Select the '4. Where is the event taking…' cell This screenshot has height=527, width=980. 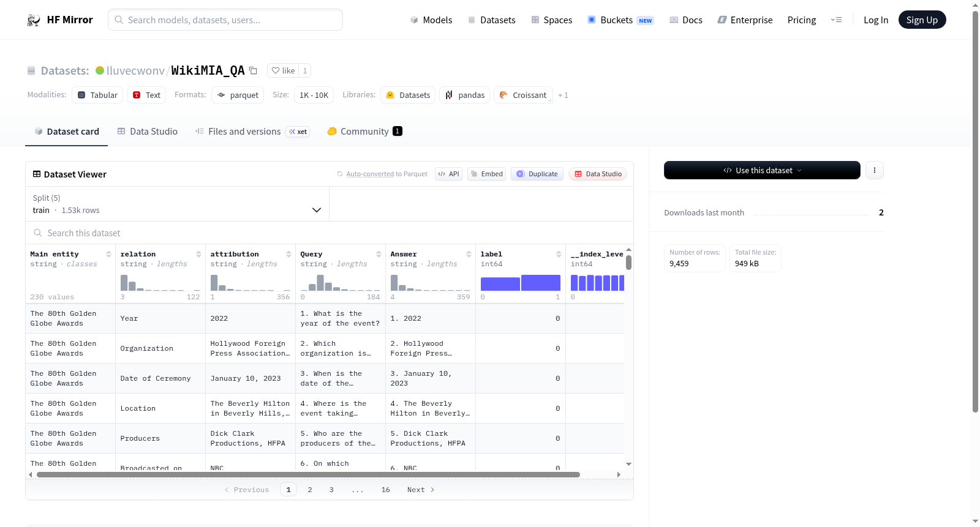[x=341, y=409]
